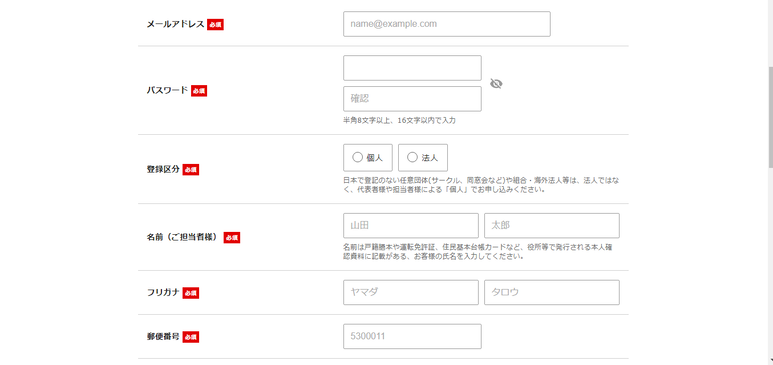This screenshot has height=365, width=773.
Task: Click the 山田 last name field
Action: 411,225
